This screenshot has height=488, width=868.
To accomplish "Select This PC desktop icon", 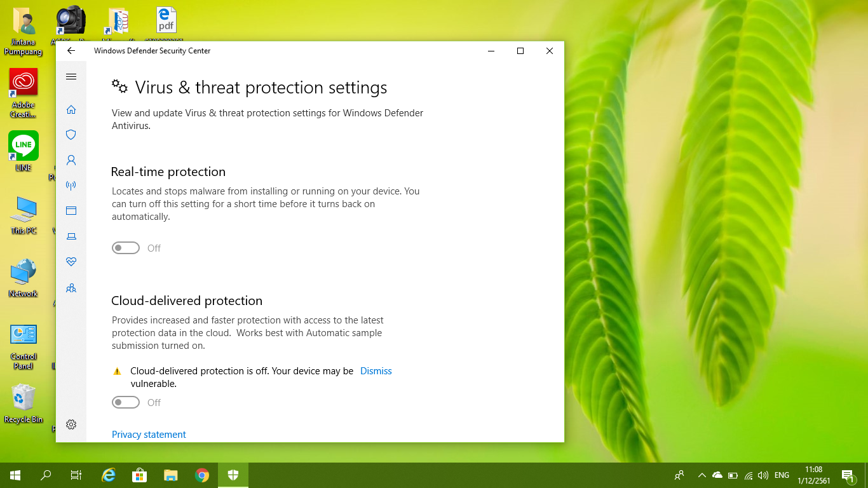I will tap(24, 215).
